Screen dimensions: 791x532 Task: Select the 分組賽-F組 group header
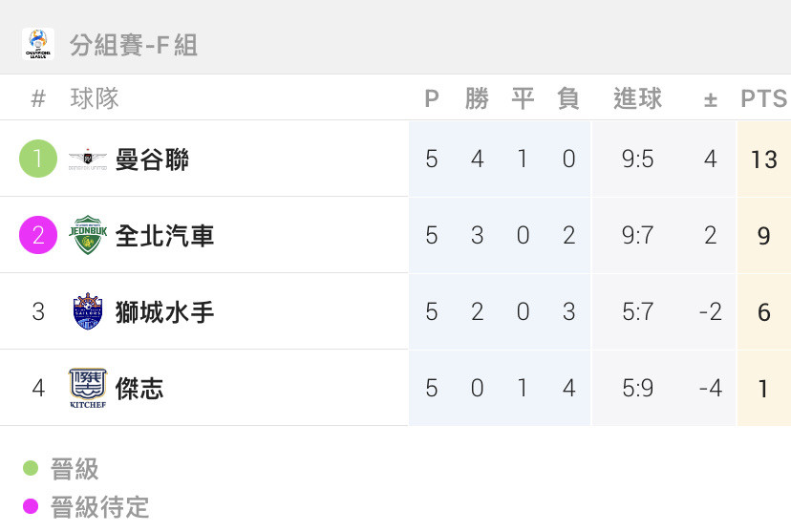pyautogui.click(x=133, y=45)
